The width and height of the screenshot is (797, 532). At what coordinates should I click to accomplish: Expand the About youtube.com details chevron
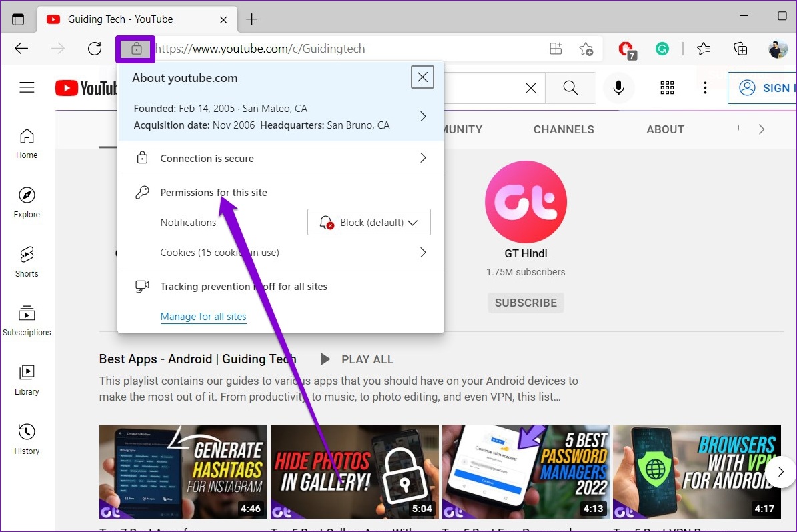(423, 117)
